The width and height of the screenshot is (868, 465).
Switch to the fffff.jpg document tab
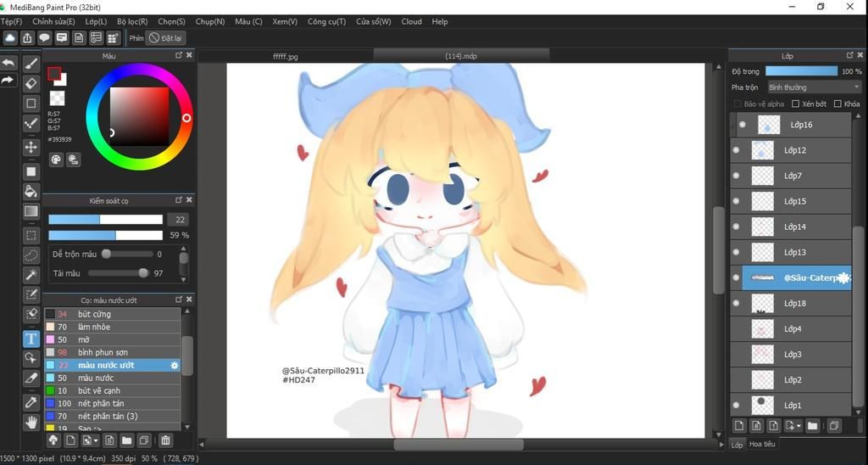click(286, 56)
